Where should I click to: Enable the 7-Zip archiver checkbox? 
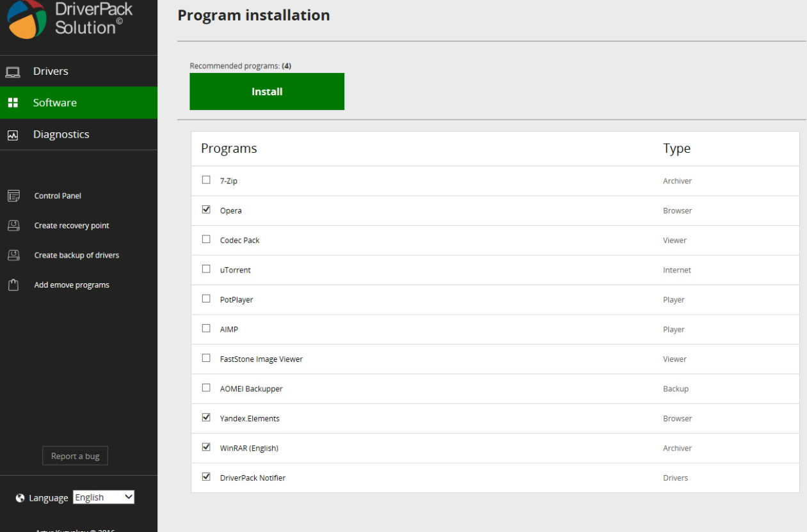click(x=206, y=181)
